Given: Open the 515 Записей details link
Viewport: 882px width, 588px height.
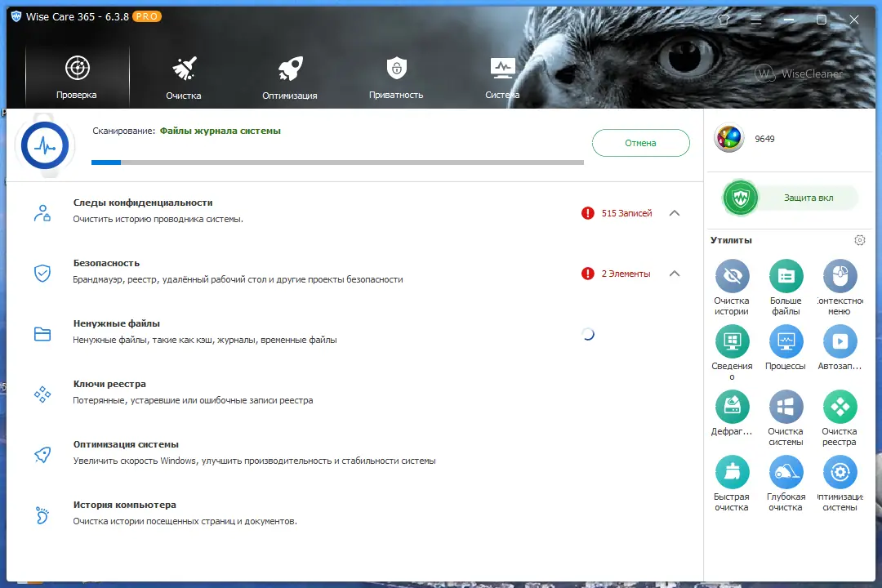Looking at the screenshot, I should (x=626, y=212).
